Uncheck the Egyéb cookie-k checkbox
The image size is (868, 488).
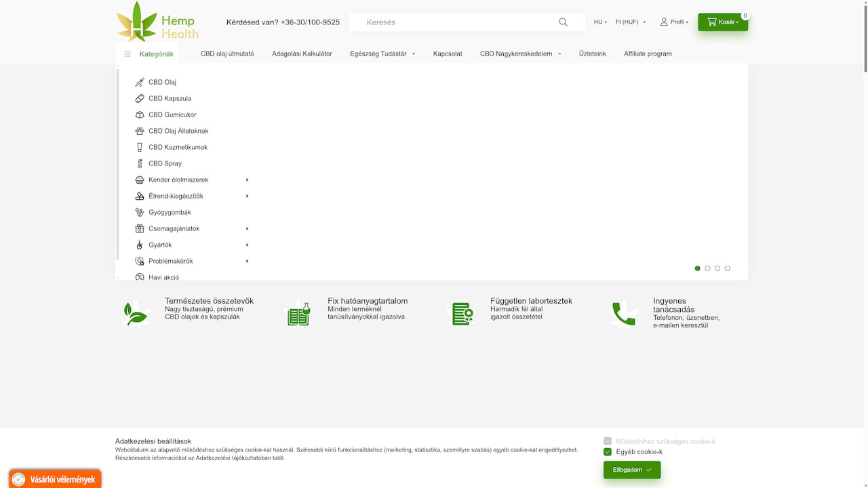pyautogui.click(x=608, y=452)
